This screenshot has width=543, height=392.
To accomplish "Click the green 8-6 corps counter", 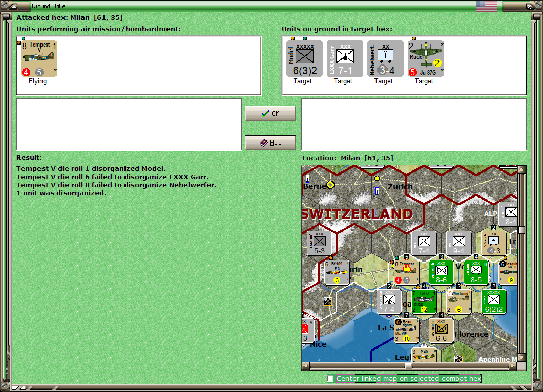I will click(441, 272).
